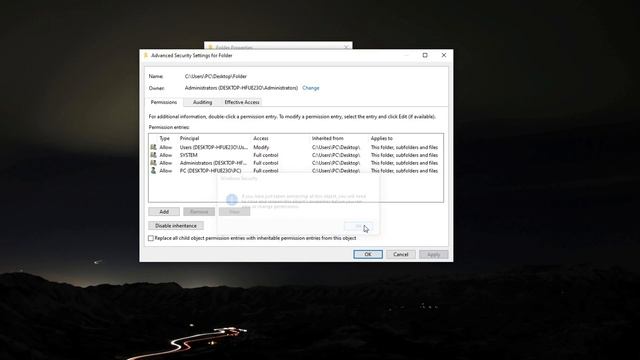640x360 pixels.
Task: Sort by Inherited from column header
Action: coord(328,138)
